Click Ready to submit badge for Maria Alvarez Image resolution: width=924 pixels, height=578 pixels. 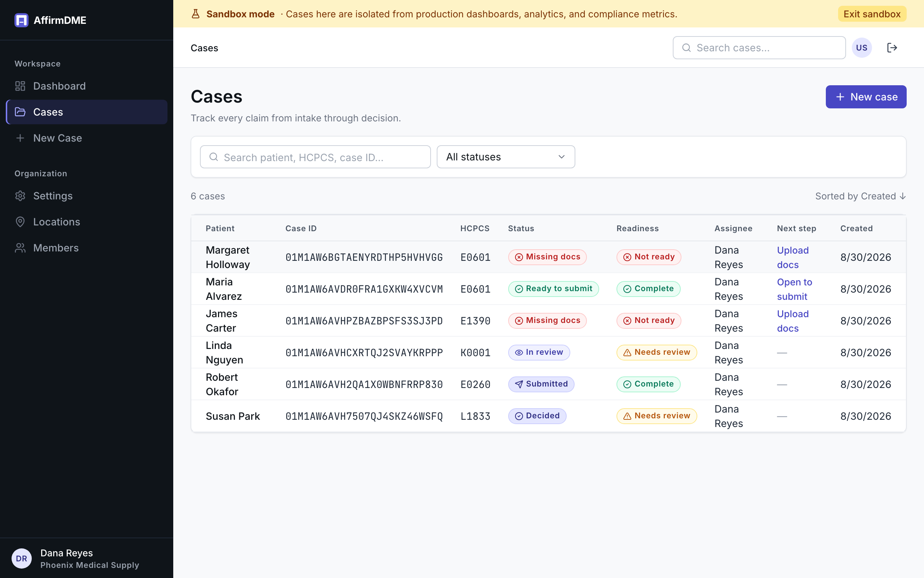[553, 289]
